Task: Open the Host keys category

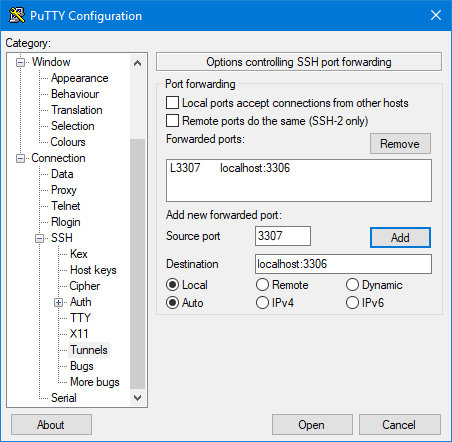Action: point(93,270)
